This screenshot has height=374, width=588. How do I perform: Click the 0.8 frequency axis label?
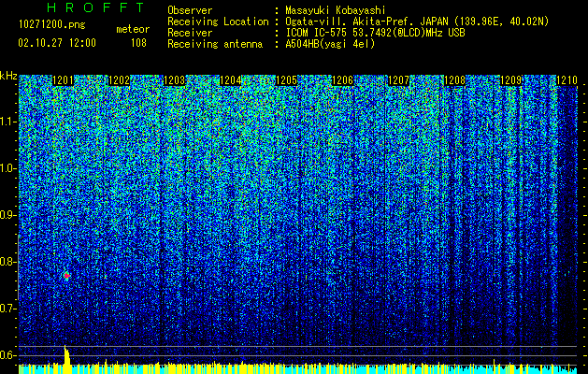tap(8, 262)
